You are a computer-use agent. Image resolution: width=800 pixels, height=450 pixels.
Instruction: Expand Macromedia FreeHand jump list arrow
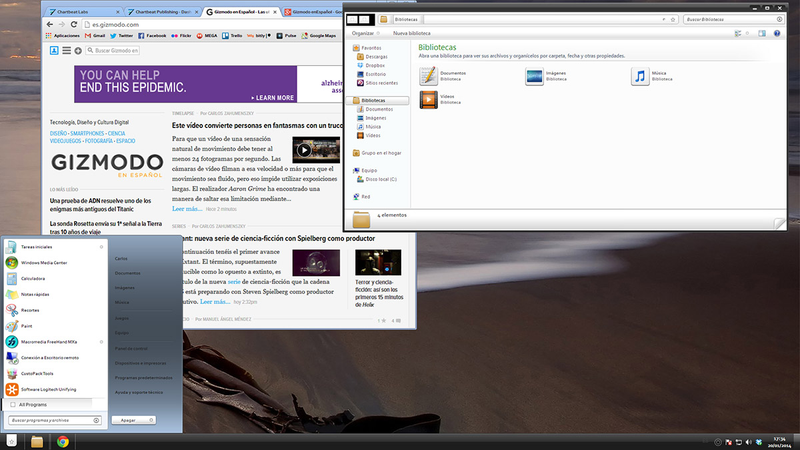pos(102,342)
